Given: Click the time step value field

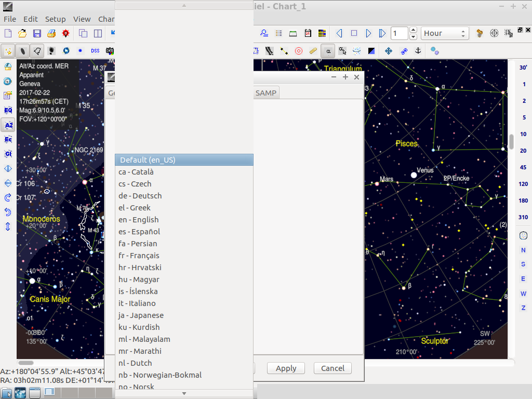Looking at the screenshot, I should tap(400, 33).
